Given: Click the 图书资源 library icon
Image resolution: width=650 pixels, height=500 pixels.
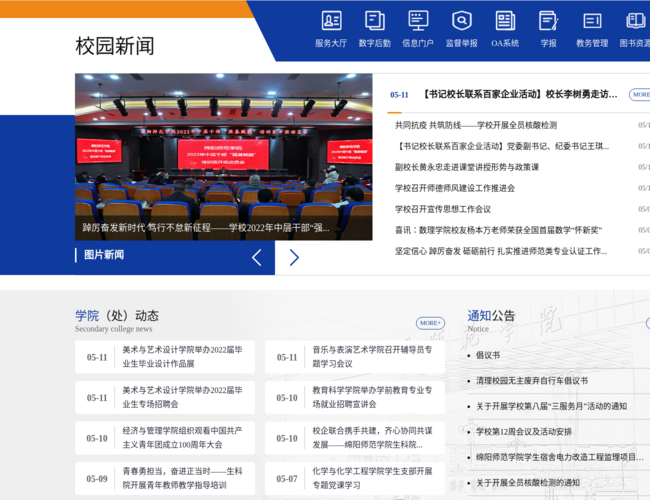Looking at the screenshot, I should click(635, 28).
